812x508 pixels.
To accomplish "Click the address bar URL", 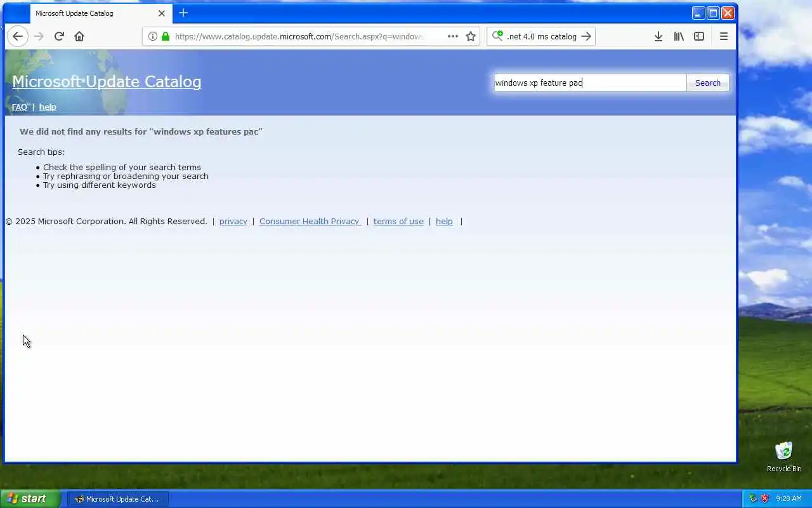I will click(299, 36).
